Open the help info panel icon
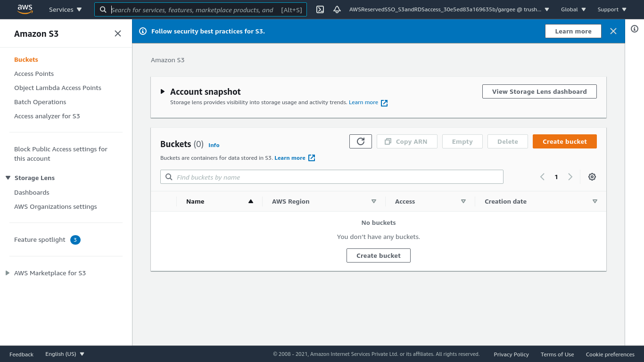Viewport: 644px width, 362px height. [635, 29]
